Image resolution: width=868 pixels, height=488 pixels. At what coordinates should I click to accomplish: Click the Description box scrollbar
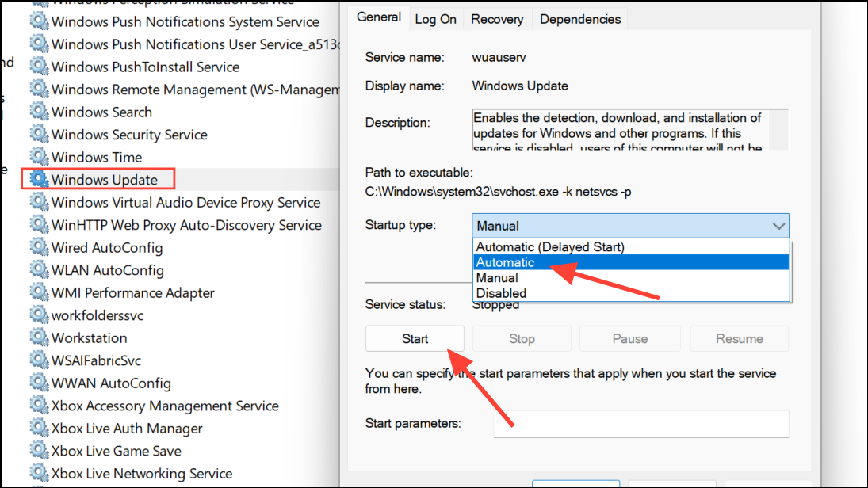(778, 129)
